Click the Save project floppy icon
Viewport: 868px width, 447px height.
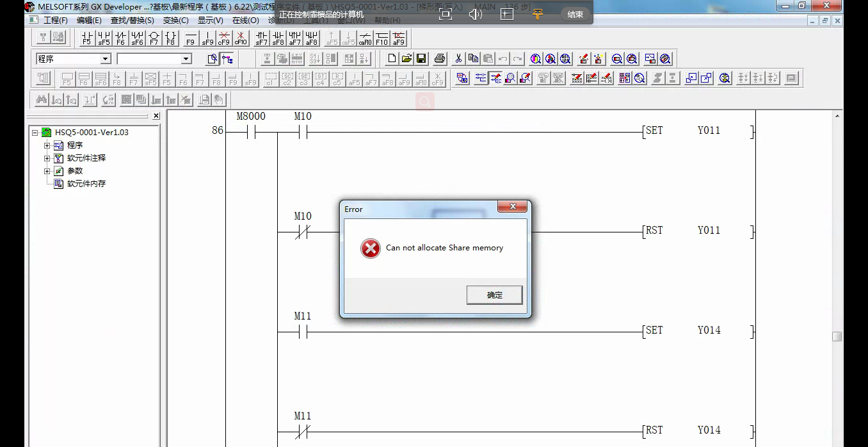421,59
